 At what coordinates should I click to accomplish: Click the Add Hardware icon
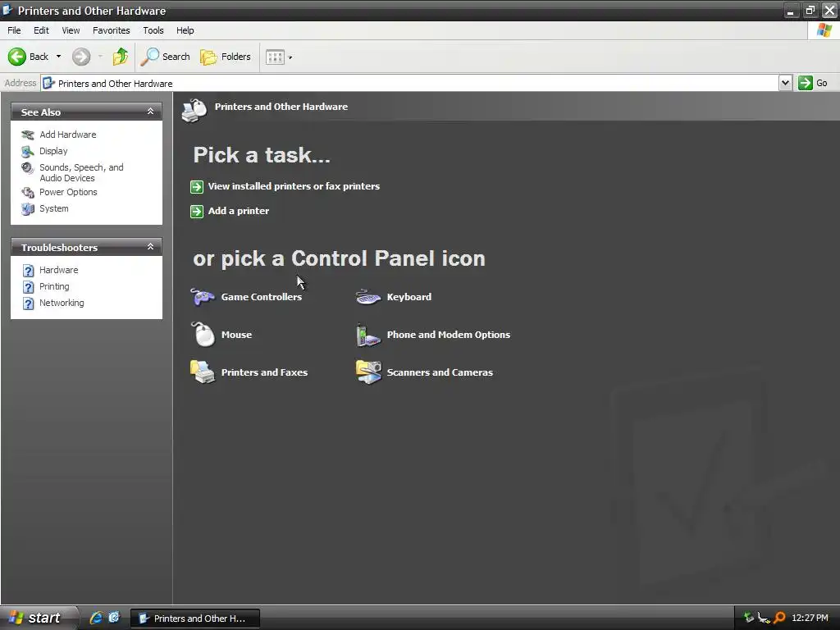pos(27,135)
